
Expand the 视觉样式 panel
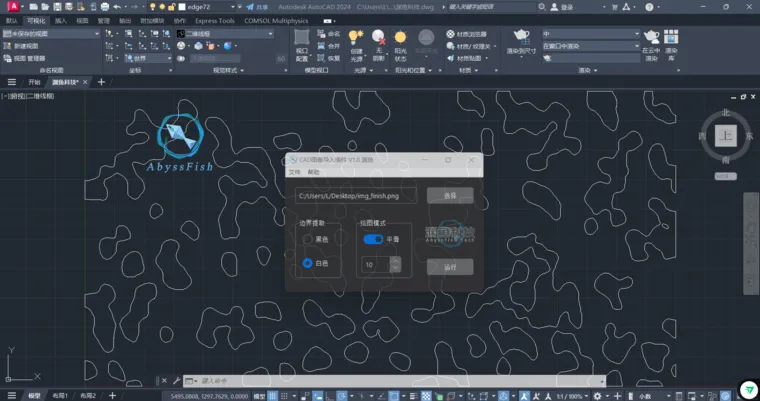229,70
